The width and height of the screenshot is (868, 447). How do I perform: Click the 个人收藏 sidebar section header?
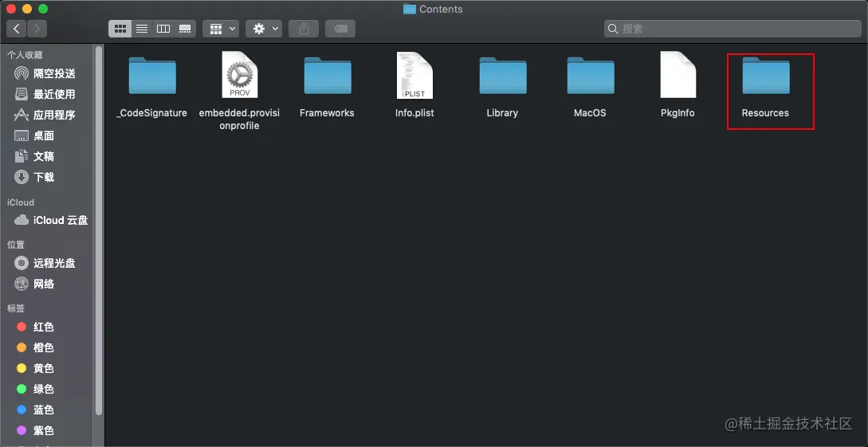tap(25, 55)
